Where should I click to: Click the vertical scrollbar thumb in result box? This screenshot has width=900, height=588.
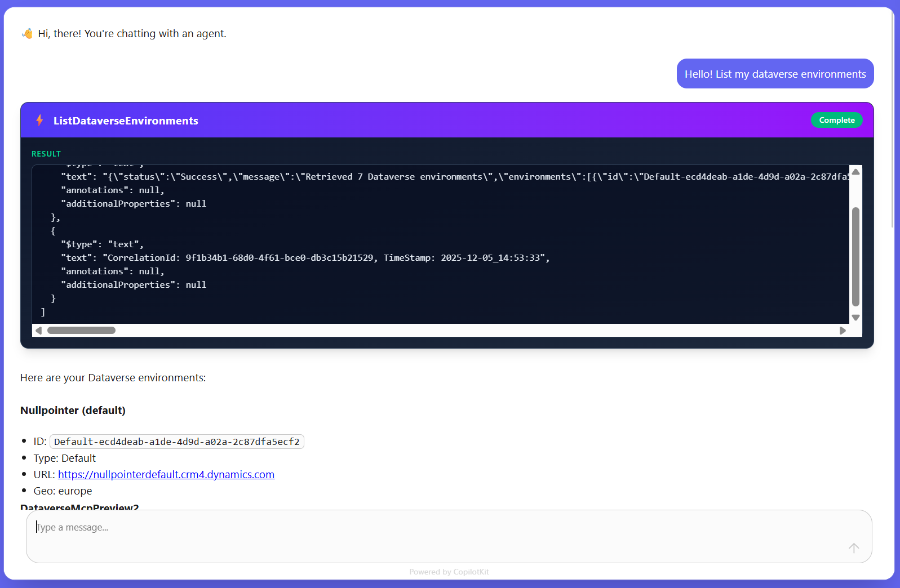coord(855,257)
